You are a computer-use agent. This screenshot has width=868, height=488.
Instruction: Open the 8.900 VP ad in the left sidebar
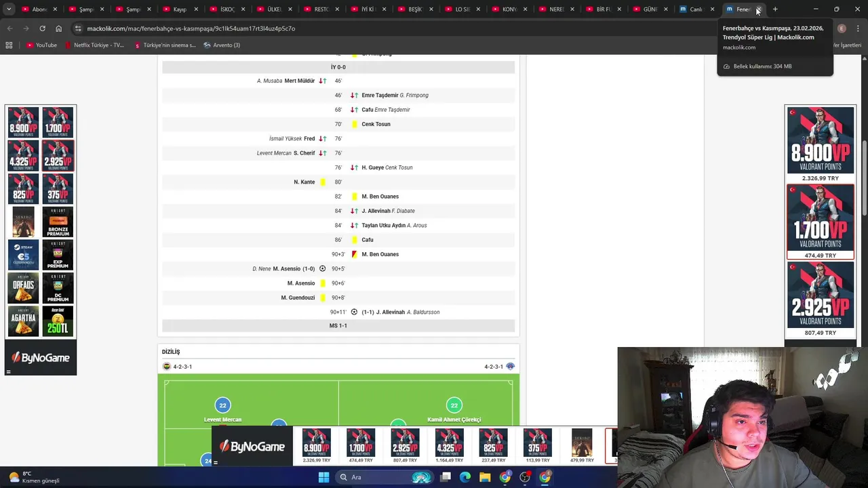pos(24,122)
